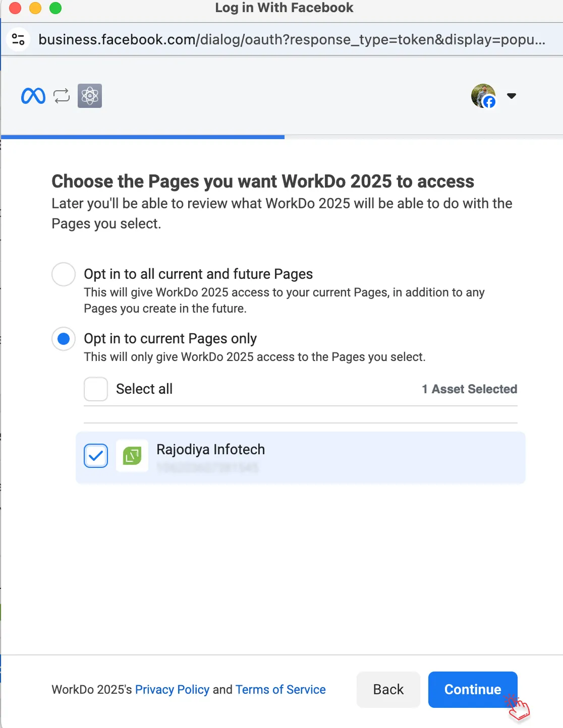
Task: Select 'Opt in to all current and future Pages'
Action: click(x=64, y=274)
